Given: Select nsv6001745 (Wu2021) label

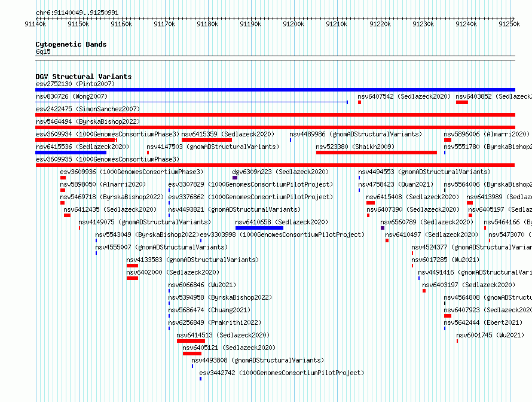Looking at the screenshot, I should (490, 335).
